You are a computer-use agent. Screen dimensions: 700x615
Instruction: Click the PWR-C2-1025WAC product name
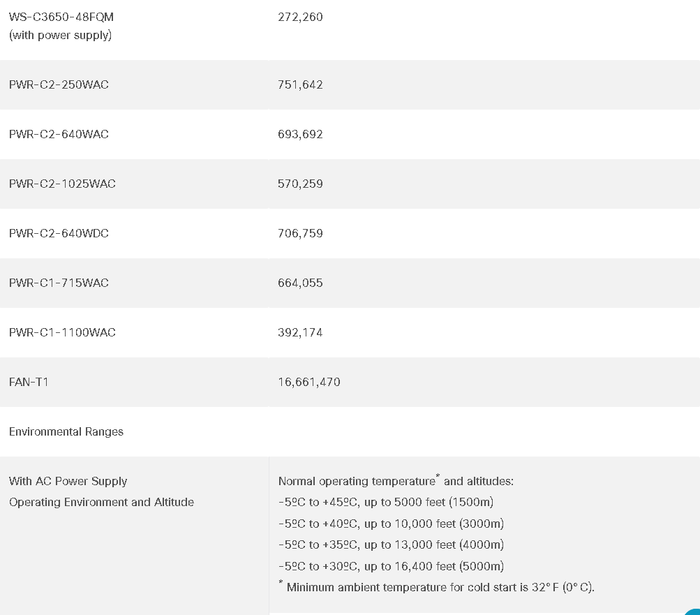62,184
